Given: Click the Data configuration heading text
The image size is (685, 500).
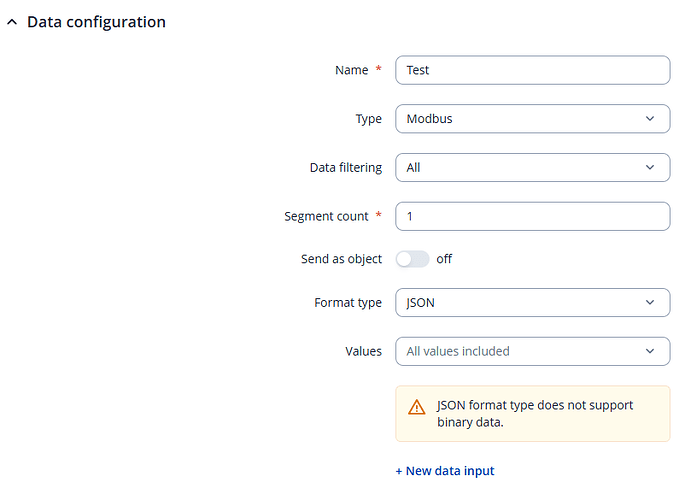Looking at the screenshot, I should [x=96, y=22].
